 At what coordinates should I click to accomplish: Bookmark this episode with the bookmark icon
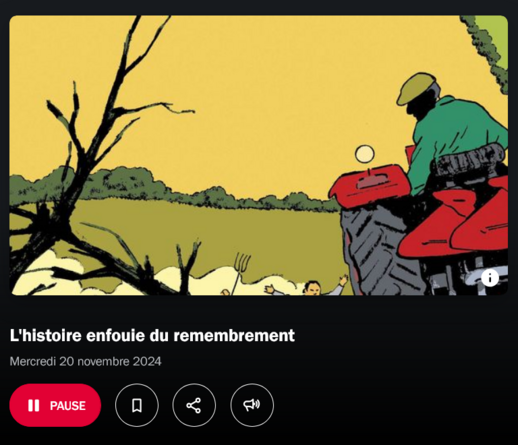137,405
